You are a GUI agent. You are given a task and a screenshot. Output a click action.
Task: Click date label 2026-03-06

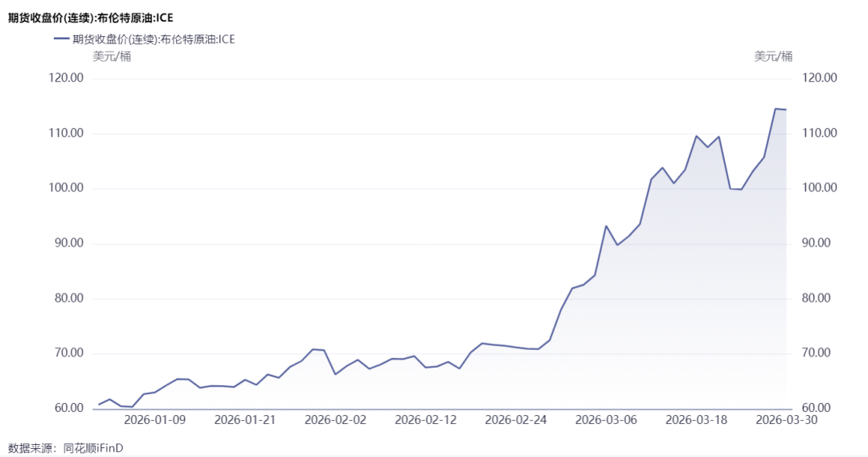pos(606,421)
